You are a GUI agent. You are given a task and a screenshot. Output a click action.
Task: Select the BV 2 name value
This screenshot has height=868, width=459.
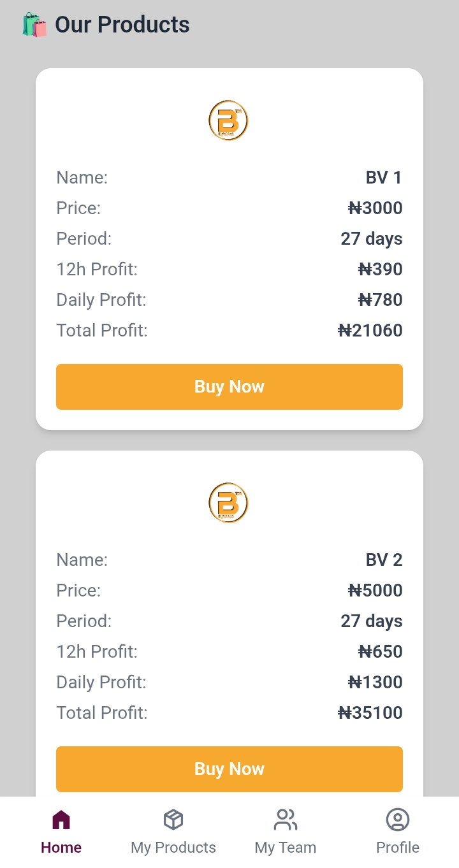[384, 560]
